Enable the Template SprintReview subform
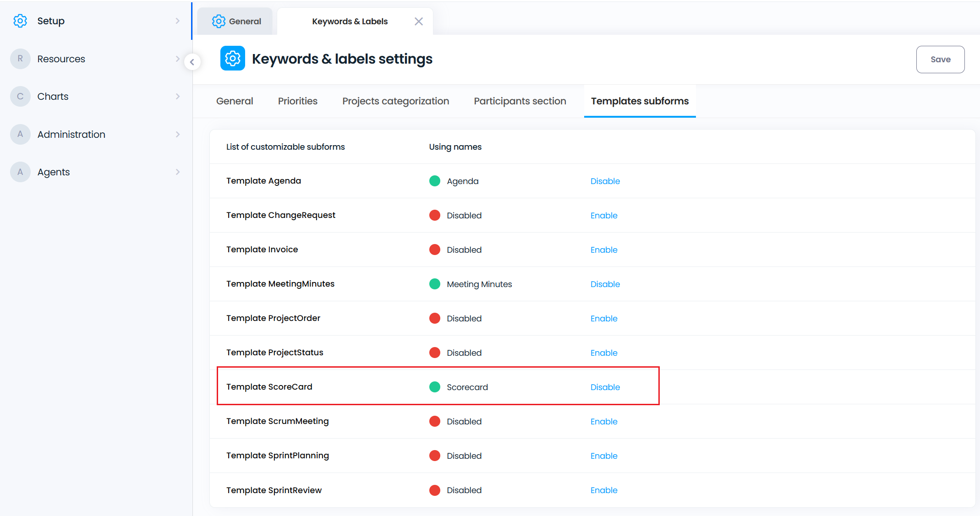 point(603,490)
